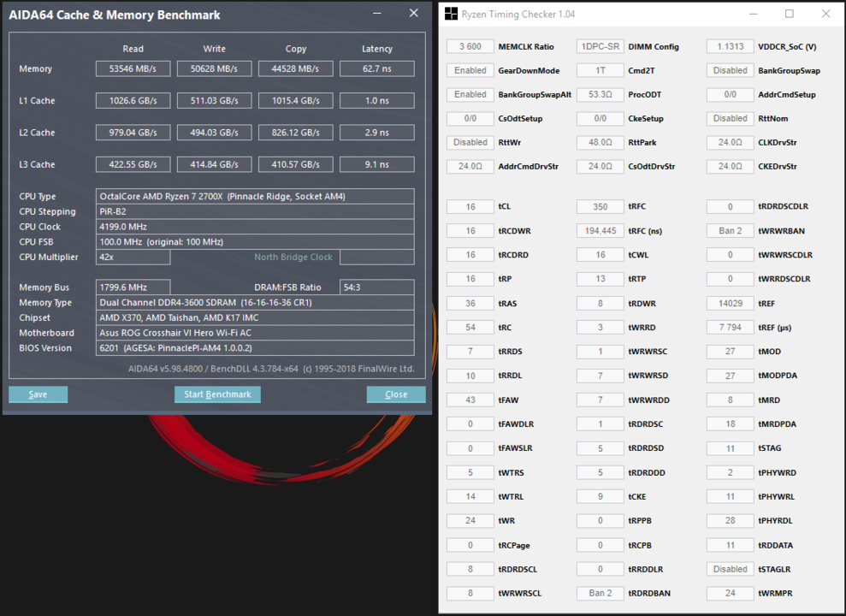Click the MEMCLK Ratio value 3 600

470,46
